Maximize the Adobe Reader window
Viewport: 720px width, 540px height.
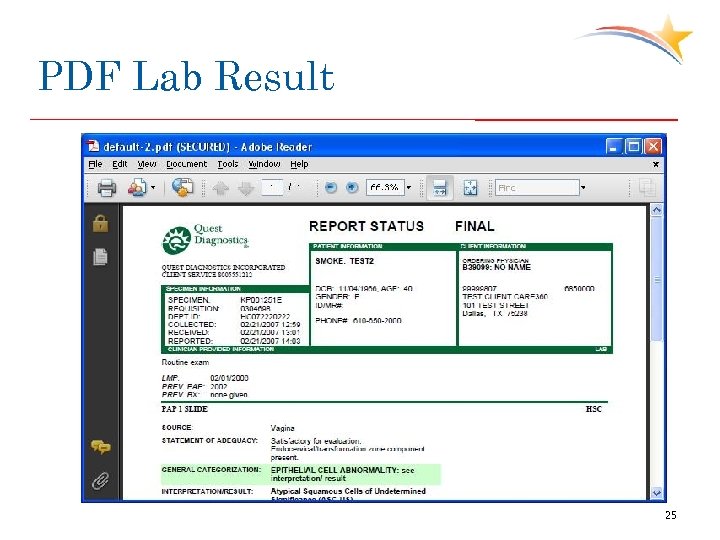(x=633, y=147)
